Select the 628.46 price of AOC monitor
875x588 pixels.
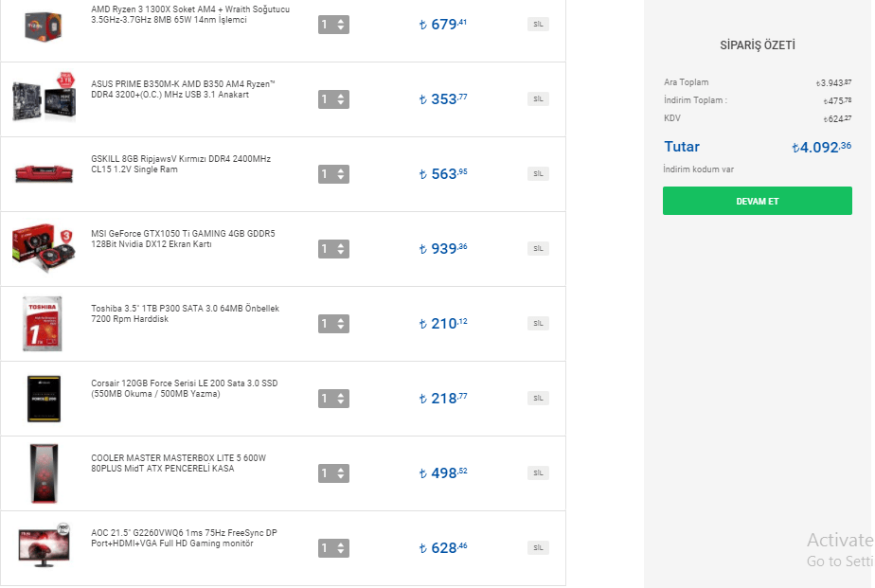443,548
